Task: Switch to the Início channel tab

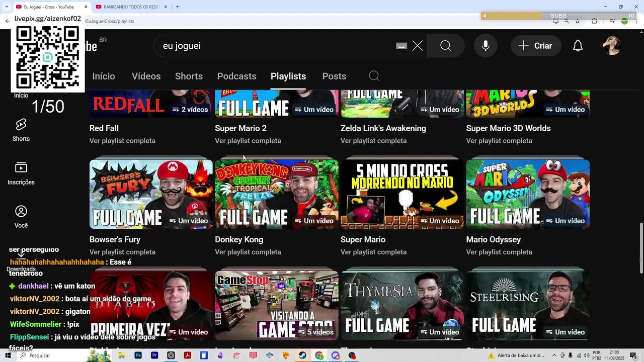Action: (x=104, y=76)
